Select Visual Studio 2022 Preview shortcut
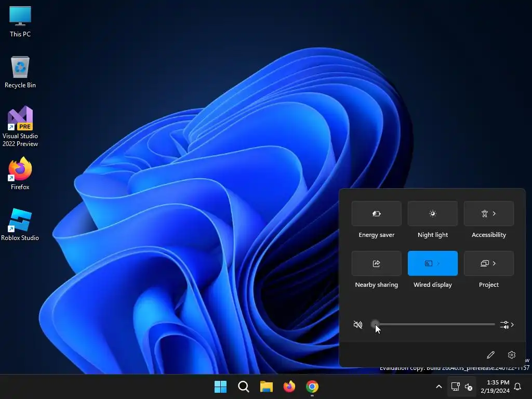This screenshot has width=532, height=399. (20, 126)
